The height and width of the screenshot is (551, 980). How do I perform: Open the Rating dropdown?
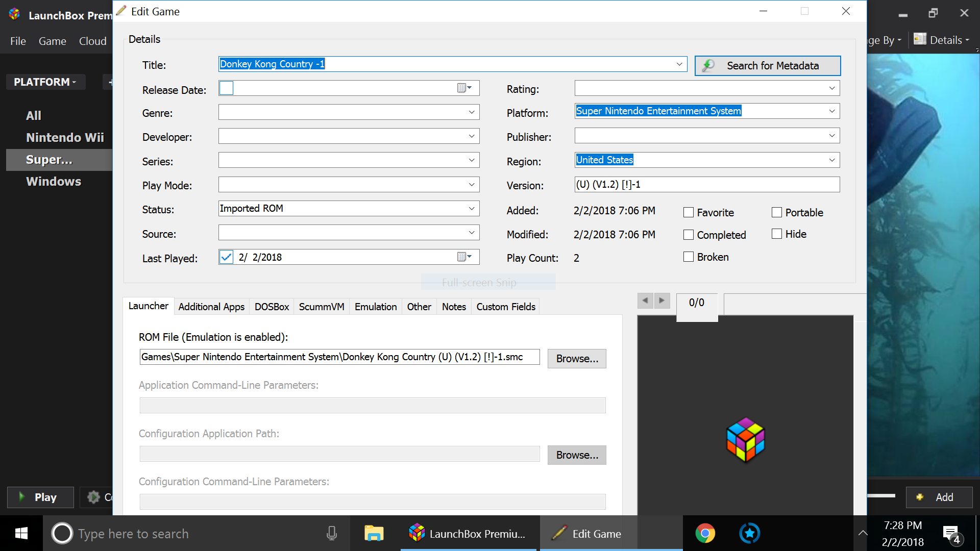click(x=832, y=88)
